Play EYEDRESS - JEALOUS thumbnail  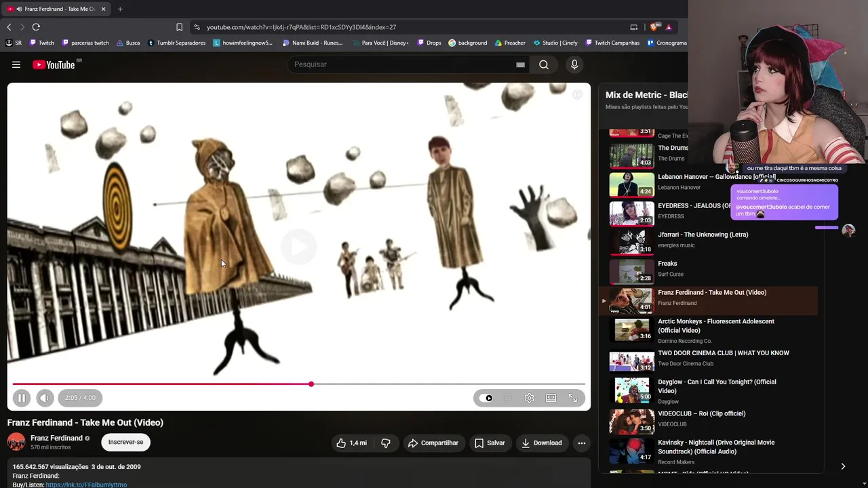(631, 213)
